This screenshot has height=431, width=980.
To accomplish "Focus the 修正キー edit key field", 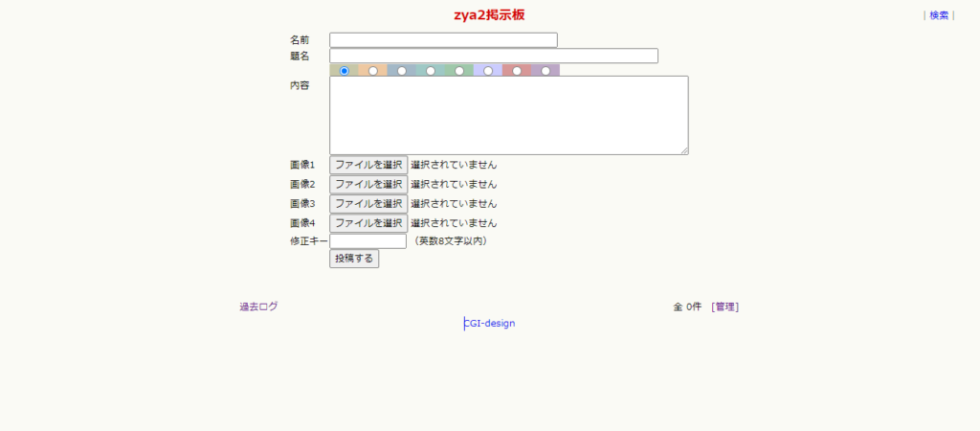I will tap(368, 240).
